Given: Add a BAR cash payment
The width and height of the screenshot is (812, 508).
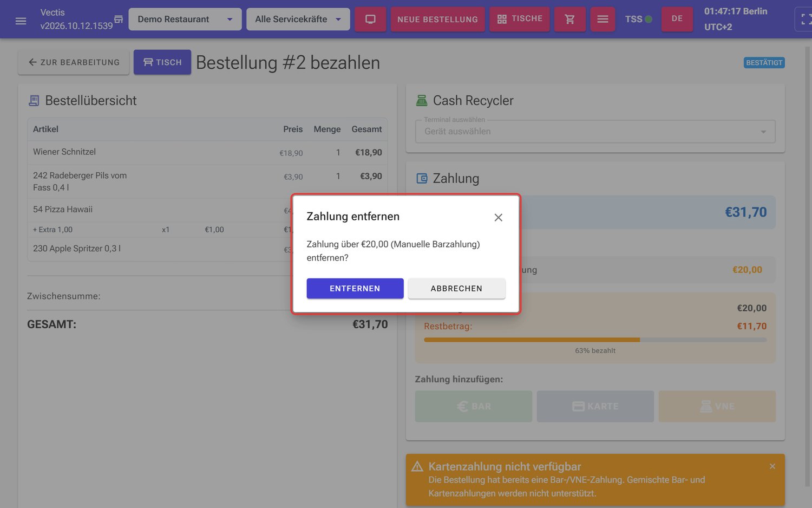Looking at the screenshot, I should pyautogui.click(x=474, y=406).
